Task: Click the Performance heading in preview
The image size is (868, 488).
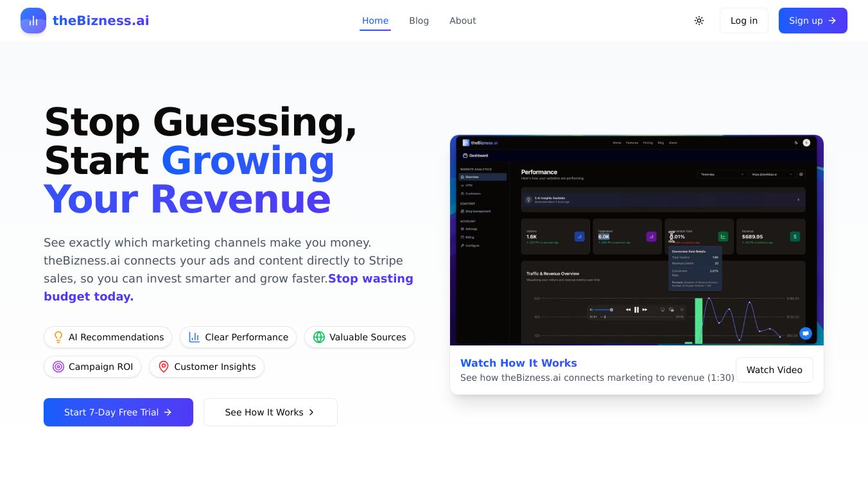Action: click(539, 172)
